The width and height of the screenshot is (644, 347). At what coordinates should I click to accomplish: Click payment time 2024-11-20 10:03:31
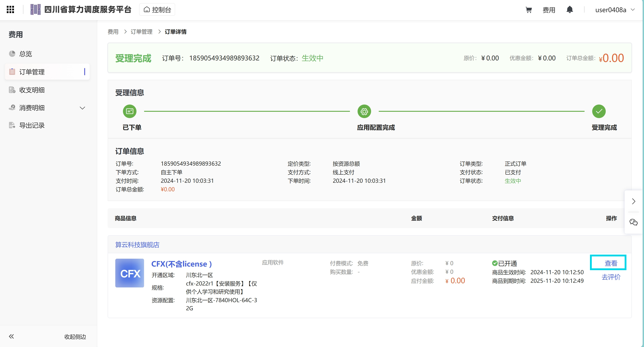coord(187,181)
